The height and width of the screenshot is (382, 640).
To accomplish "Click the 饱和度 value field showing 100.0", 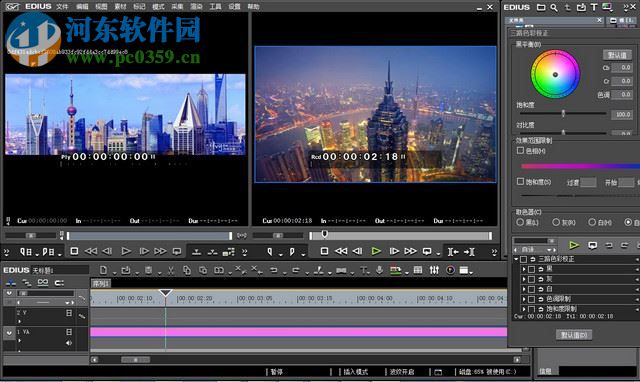I will [622, 114].
